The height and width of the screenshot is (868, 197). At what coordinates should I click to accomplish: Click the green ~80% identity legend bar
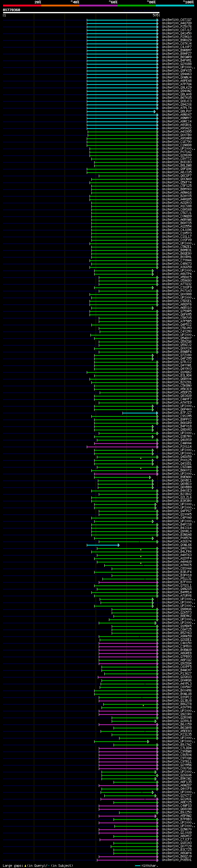tap(137, 6)
